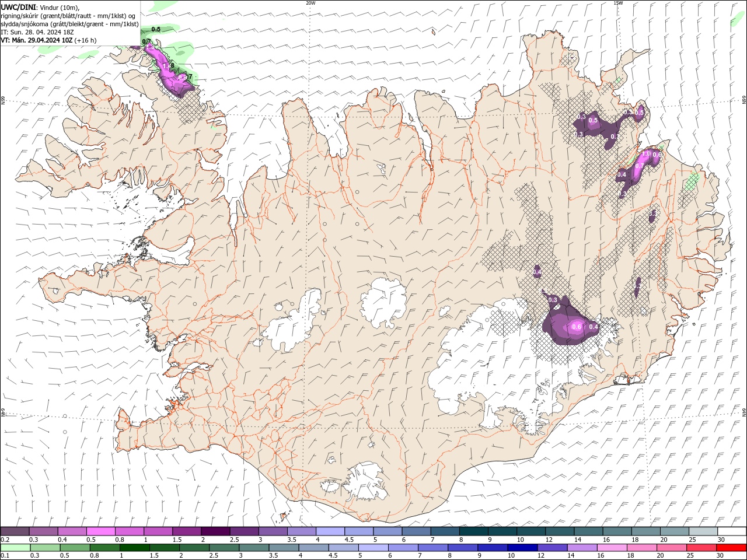Click the '0.2' label of the upper scale
This screenshot has width=747, height=560.
click(5, 540)
